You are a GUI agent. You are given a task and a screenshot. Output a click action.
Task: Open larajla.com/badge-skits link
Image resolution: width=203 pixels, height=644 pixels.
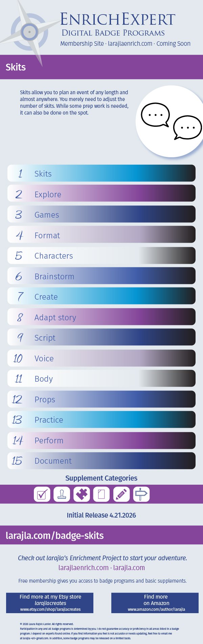click(55, 536)
